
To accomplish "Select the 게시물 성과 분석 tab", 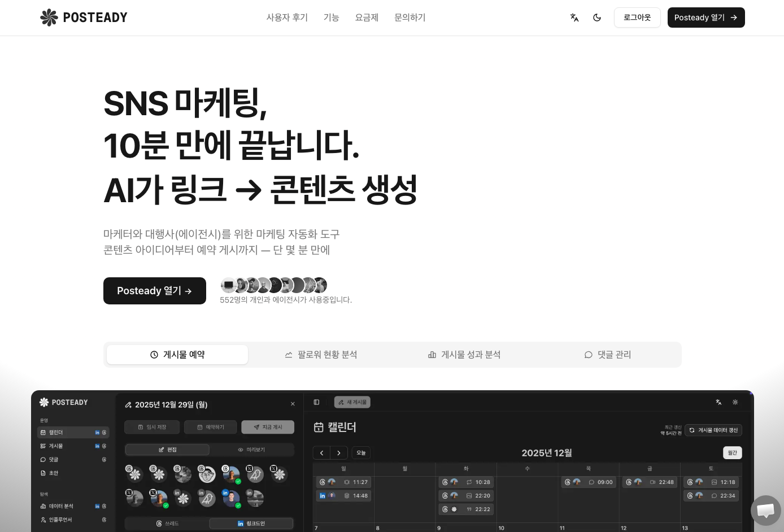I will click(x=464, y=355).
